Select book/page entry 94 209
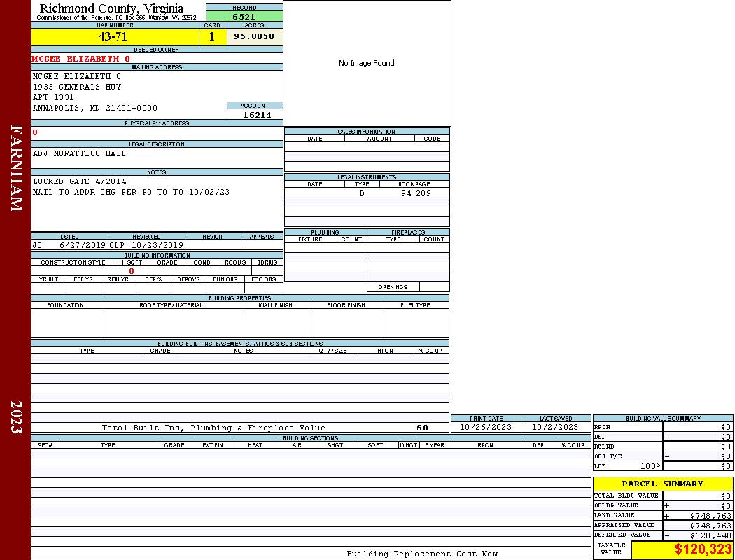The width and height of the screenshot is (735, 560). click(x=416, y=193)
